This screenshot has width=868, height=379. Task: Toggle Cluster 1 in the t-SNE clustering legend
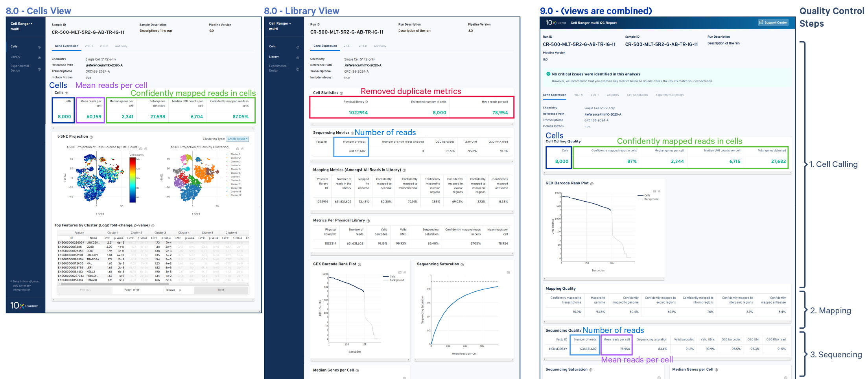pos(236,154)
